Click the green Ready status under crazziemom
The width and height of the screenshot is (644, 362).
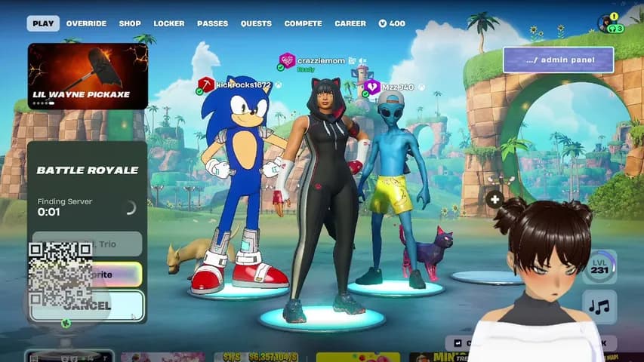click(x=306, y=70)
